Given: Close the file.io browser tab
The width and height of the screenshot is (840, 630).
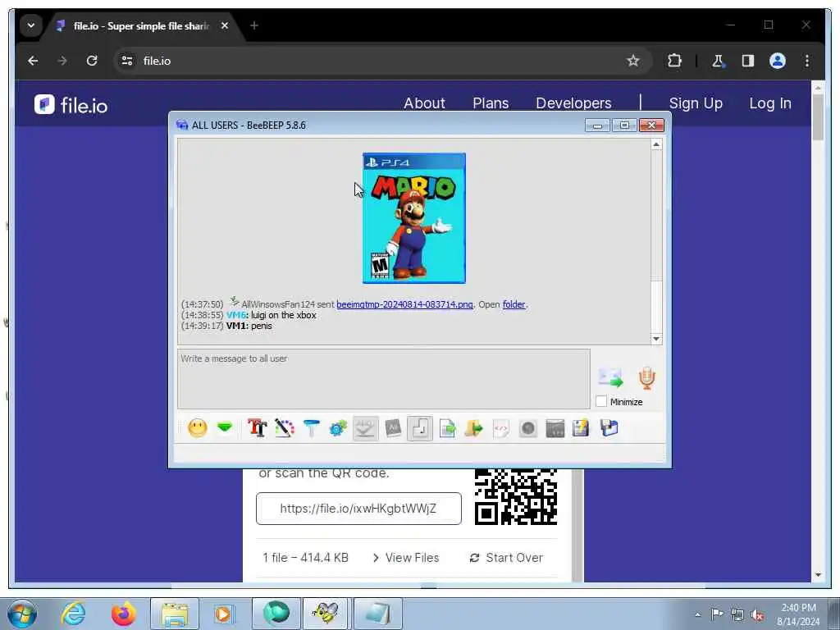Looking at the screenshot, I should pyautogui.click(x=225, y=25).
